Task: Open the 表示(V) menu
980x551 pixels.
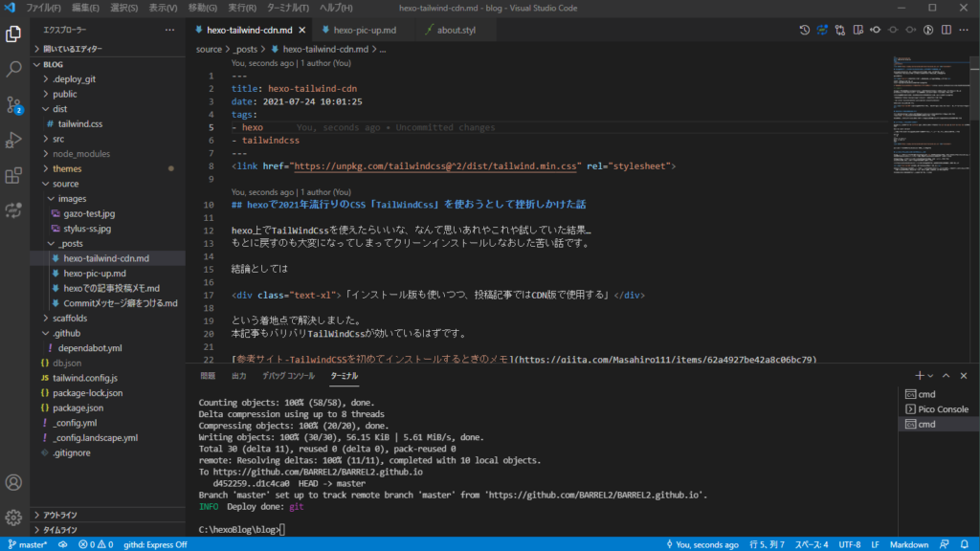Action: 163,8
